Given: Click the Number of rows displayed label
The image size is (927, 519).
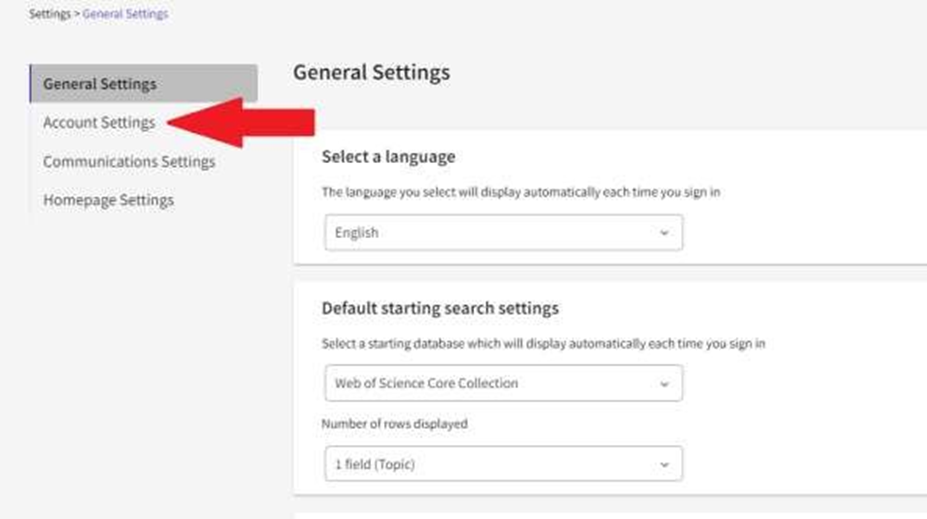Looking at the screenshot, I should point(394,424).
